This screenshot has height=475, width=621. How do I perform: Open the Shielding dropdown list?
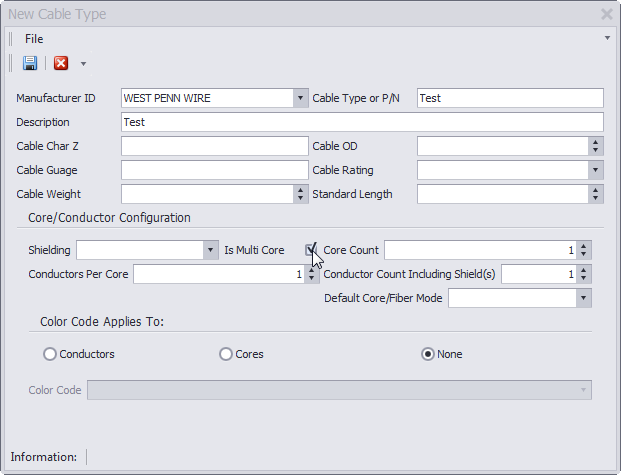[210, 250]
